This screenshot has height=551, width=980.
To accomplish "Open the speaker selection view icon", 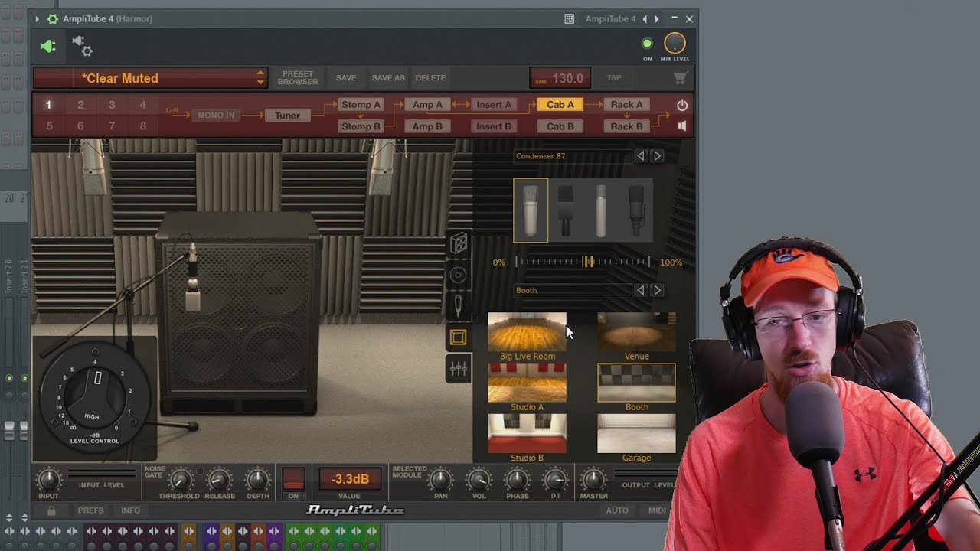I will point(458,275).
